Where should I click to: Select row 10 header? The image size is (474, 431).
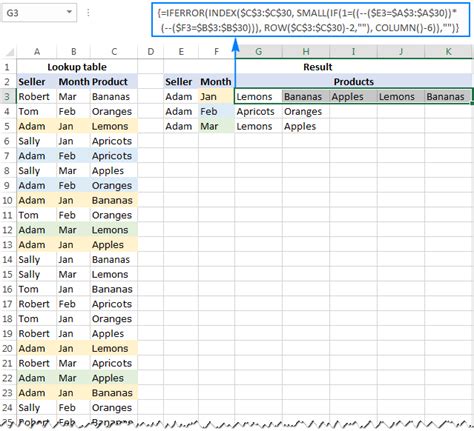[x=7, y=200]
